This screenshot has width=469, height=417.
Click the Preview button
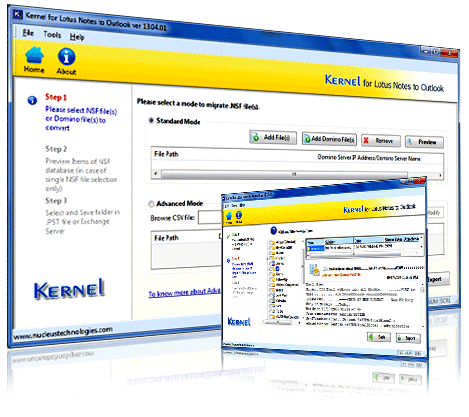[424, 142]
